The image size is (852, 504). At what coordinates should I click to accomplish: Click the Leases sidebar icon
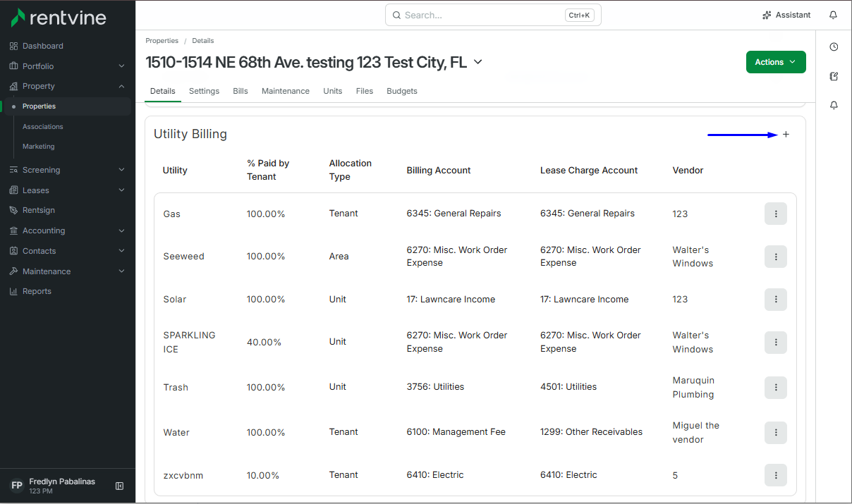(x=13, y=190)
